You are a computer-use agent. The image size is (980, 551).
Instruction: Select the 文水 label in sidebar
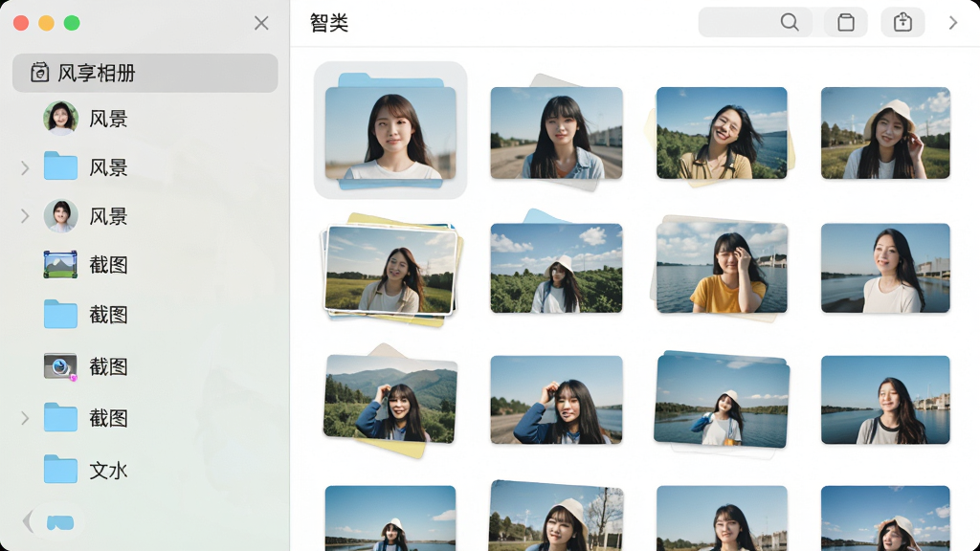click(x=108, y=471)
